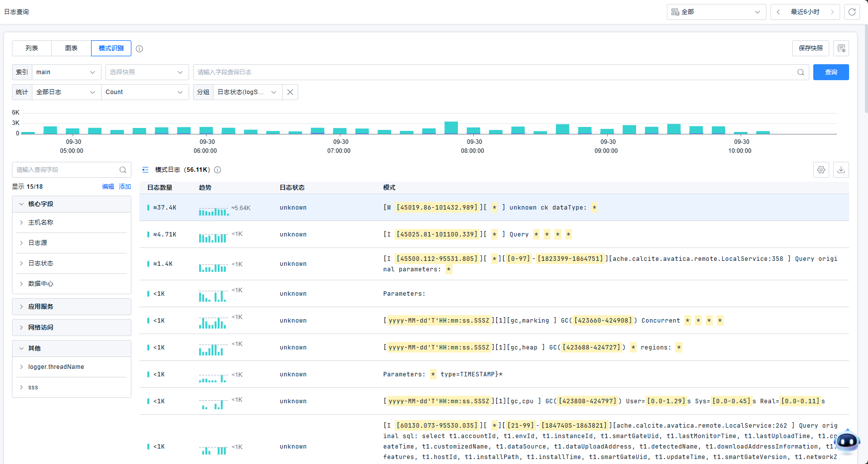Open the main index dropdown
This screenshot has height=464, width=868.
pos(66,72)
